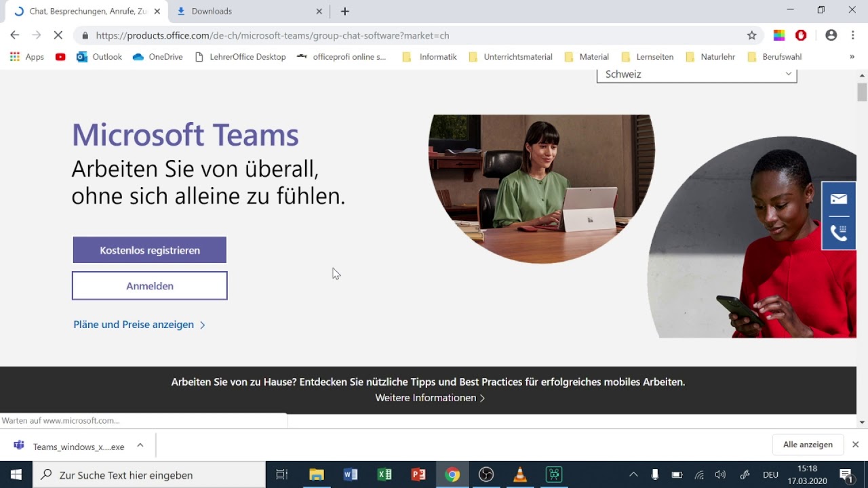Open the downloaded Teams_windows exe file
868x488 pixels.
pyautogui.click(x=72, y=446)
